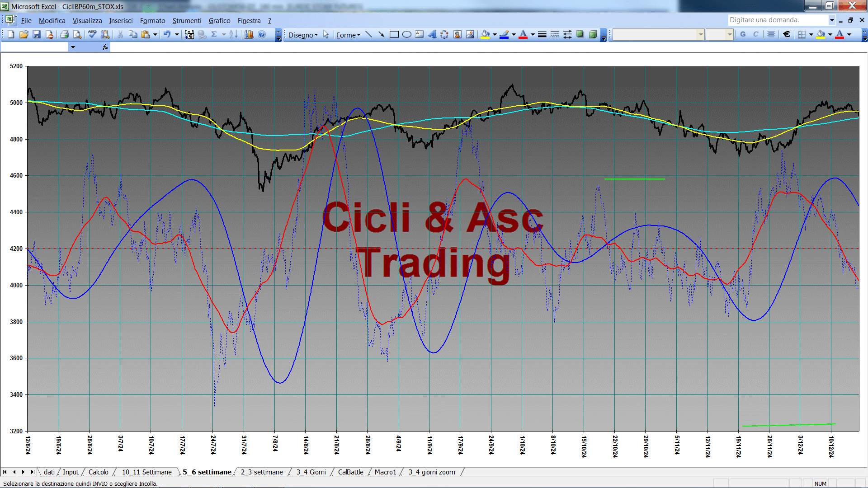Switch to the CalBattle sheet tab

[x=350, y=472]
